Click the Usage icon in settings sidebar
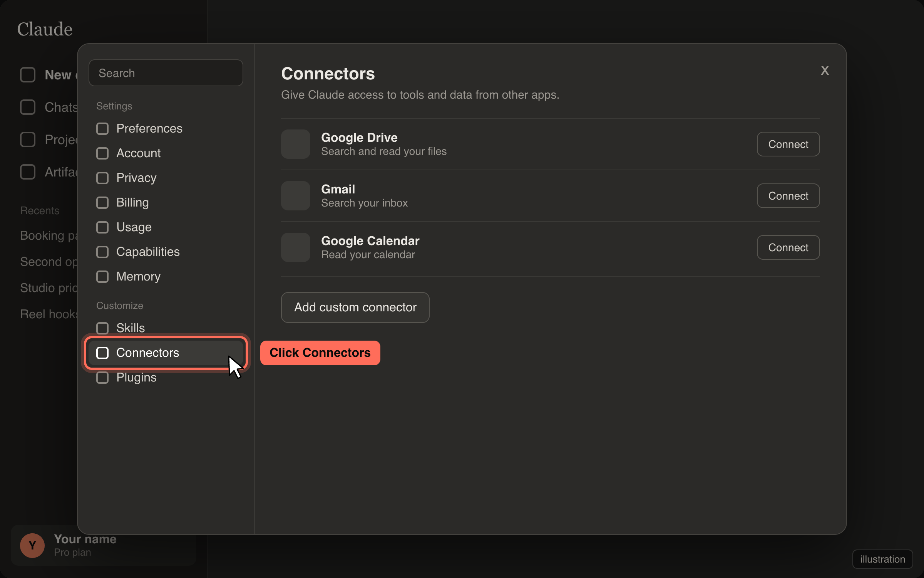Image resolution: width=924 pixels, height=578 pixels. point(102,227)
